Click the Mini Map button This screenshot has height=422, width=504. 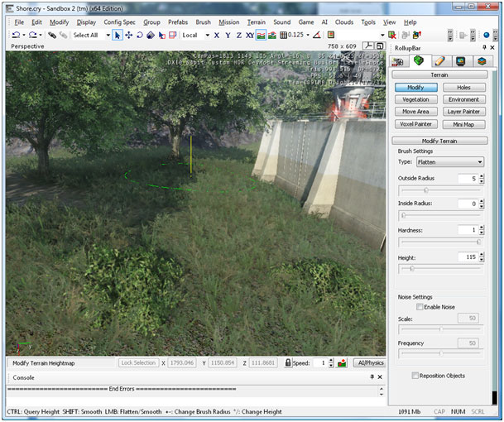(x=463, y=124)
